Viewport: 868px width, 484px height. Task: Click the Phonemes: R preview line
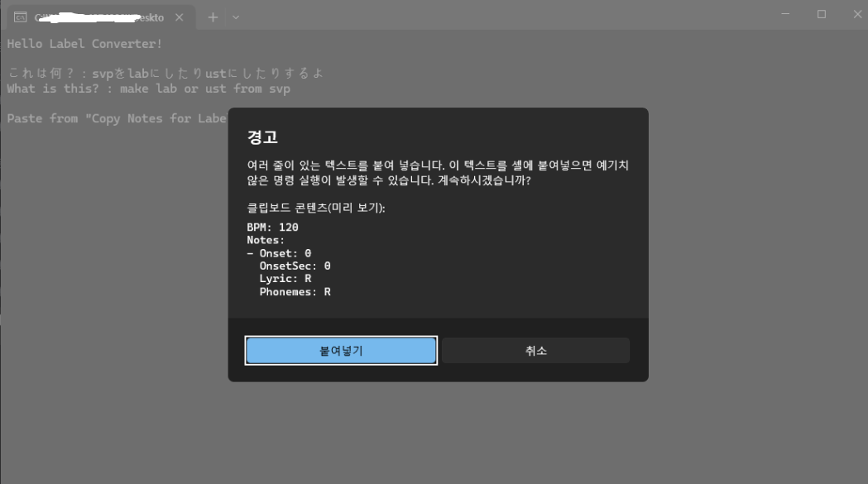(x=295, y=292)
